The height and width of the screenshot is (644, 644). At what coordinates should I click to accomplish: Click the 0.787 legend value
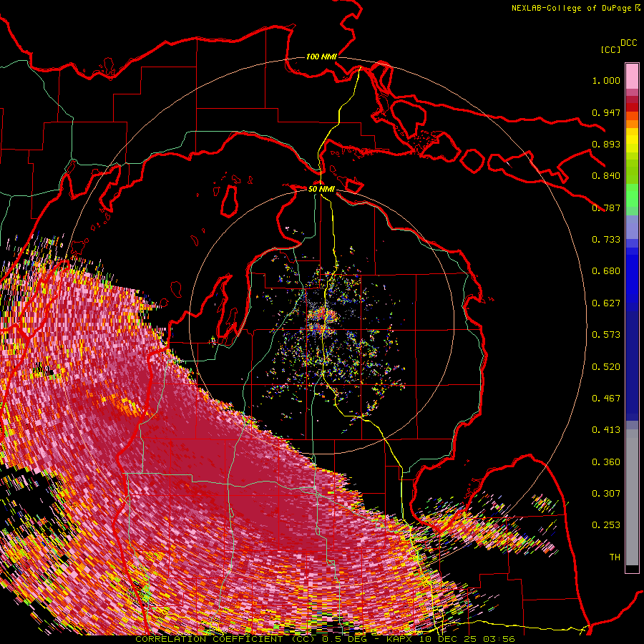(606, 208)
